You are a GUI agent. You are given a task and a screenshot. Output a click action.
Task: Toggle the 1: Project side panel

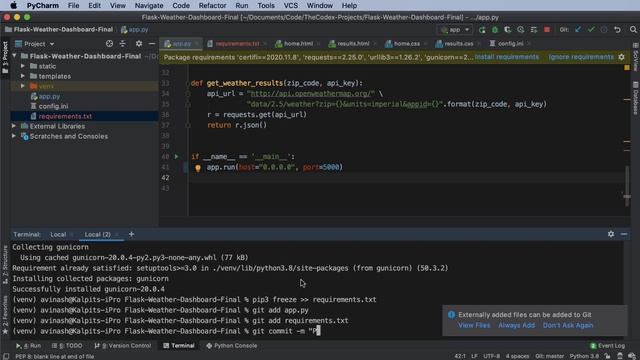5,58
